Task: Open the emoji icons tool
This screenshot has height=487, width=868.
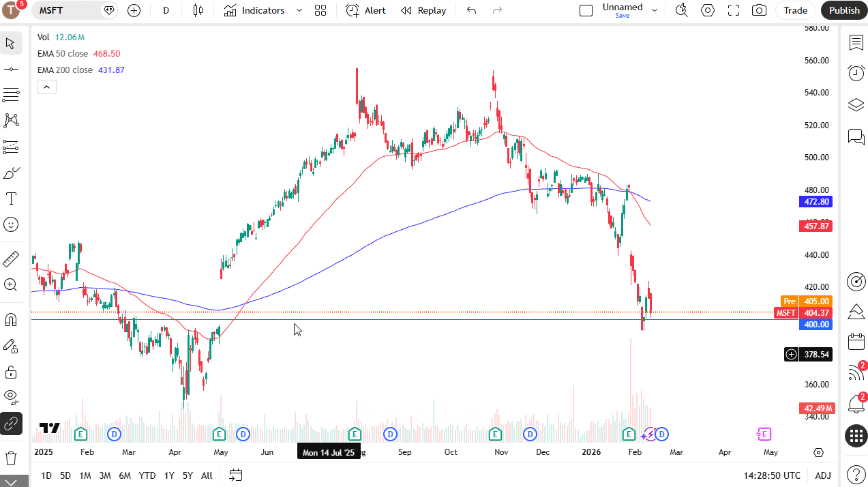Action: (x=11, y=224)
